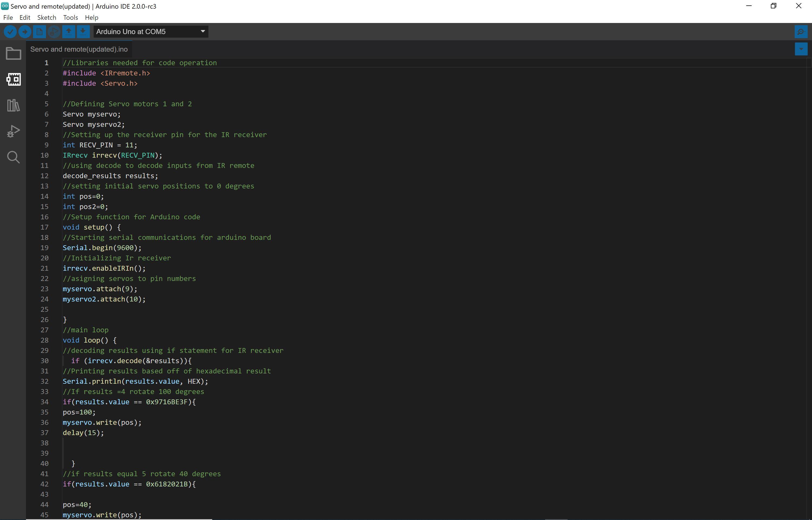
Task: Click the 'irrecv.enableIRIn();' line
Action: [x=104, y=269]
